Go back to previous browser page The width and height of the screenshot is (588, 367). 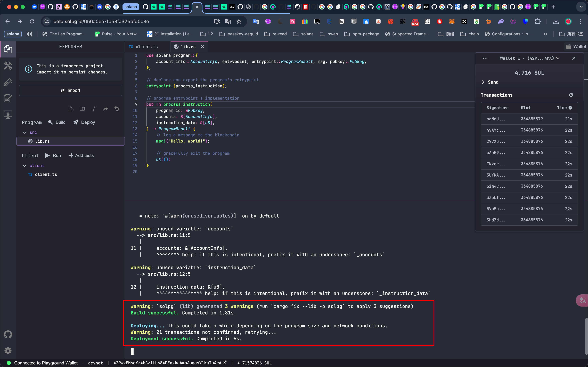point(7,21)
